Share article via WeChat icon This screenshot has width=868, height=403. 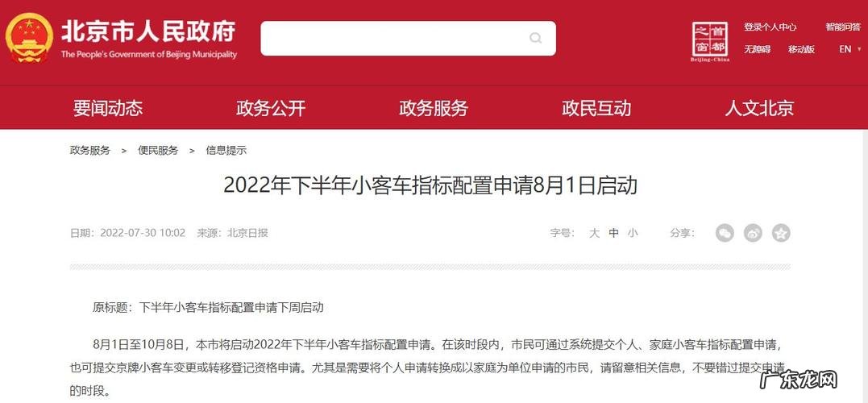[x=724, y=233]
